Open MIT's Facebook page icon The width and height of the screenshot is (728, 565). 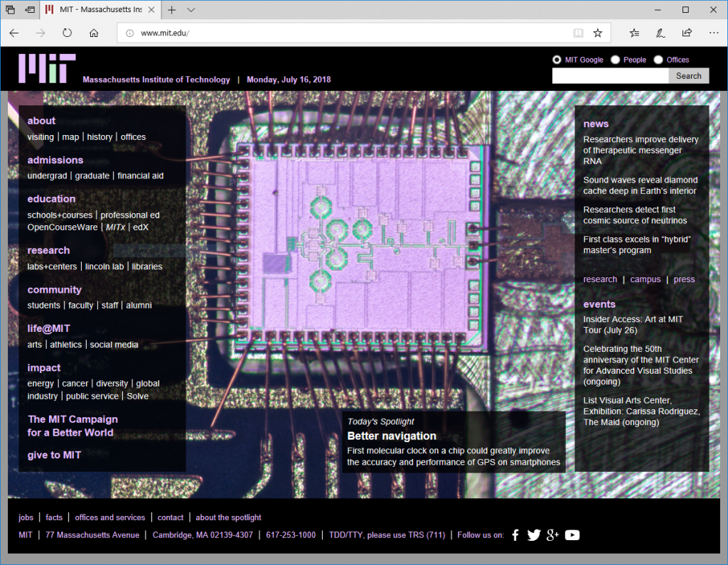[x=515, y=534]
